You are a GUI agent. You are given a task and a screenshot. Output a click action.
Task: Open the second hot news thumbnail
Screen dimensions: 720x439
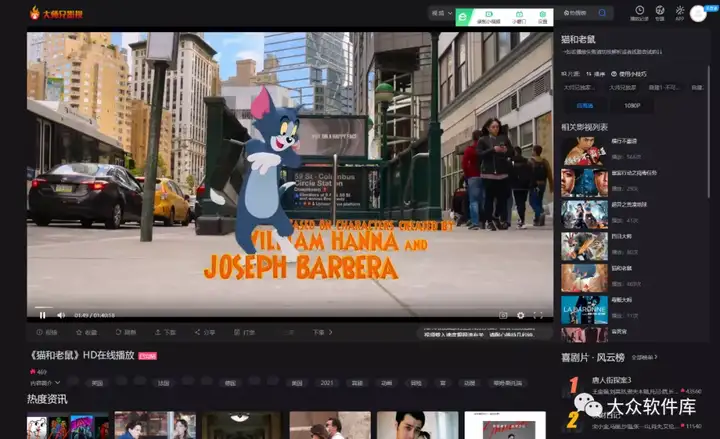[155, 425]
